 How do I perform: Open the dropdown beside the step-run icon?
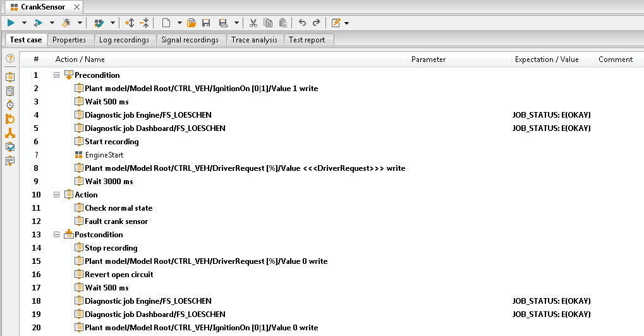52,23
